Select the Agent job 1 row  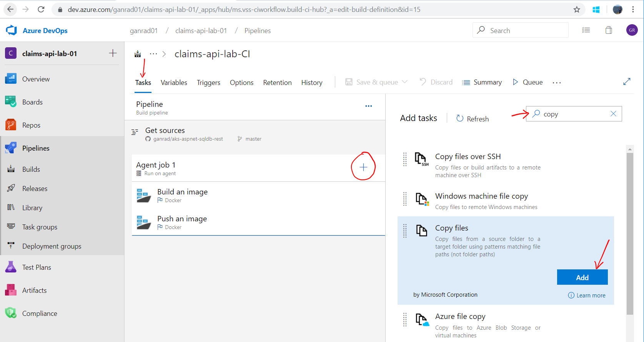(258, 168)
